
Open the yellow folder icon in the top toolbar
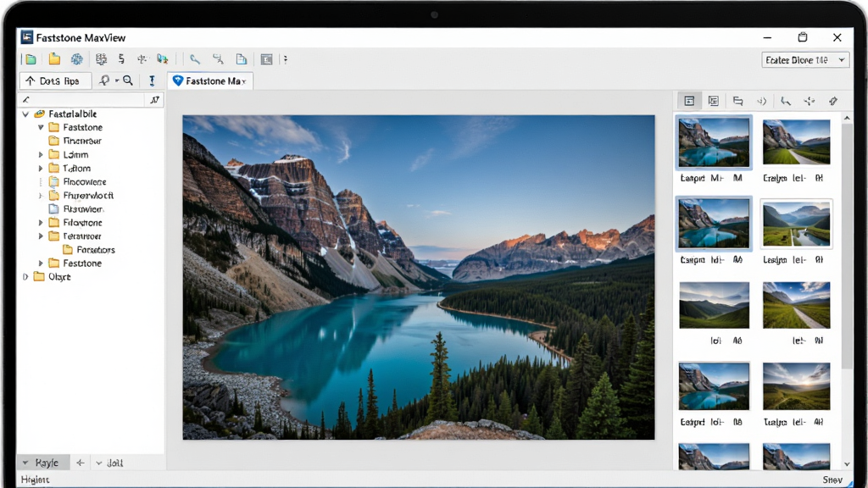54,59
